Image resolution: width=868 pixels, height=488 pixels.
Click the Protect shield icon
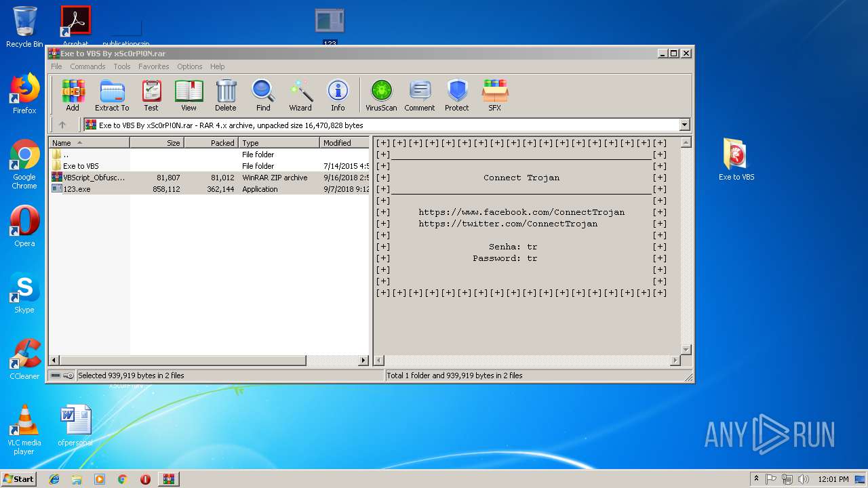pos(457,95)
